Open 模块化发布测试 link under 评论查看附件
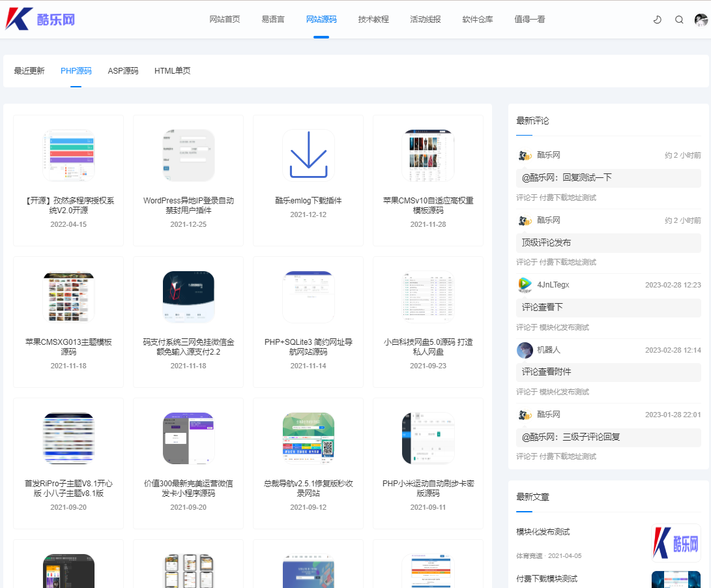 [x=564, y=392]
